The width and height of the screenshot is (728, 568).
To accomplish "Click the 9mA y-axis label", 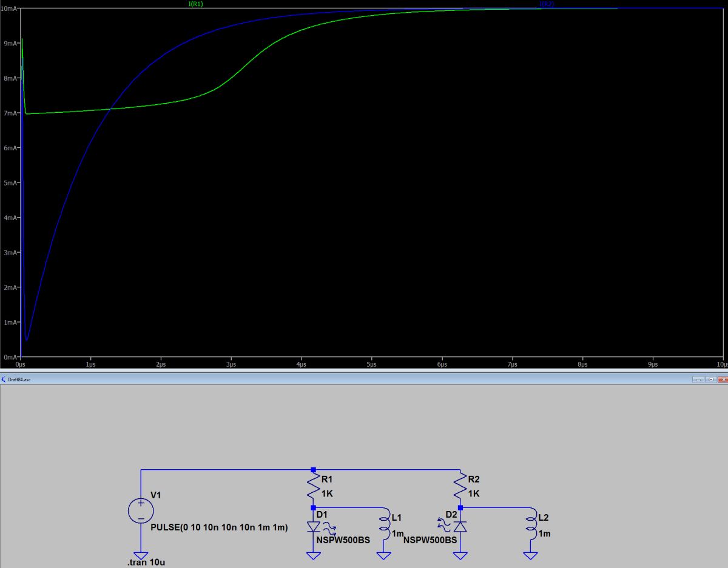I will click(10, 43).
